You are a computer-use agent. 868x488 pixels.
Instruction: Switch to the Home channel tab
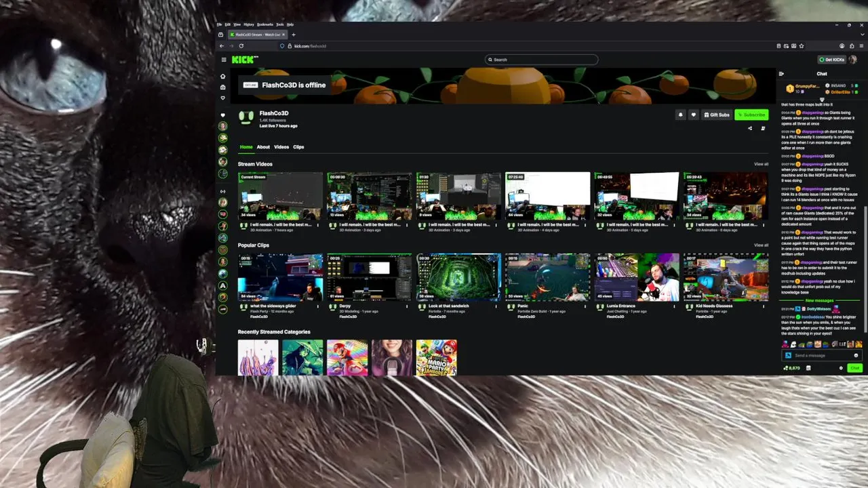click(x=245, y=147)
